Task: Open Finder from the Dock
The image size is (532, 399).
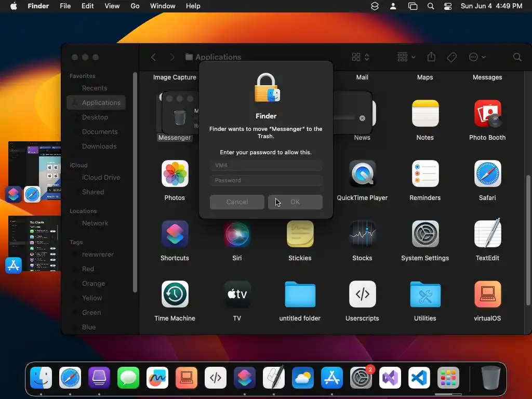Action: 41,378
